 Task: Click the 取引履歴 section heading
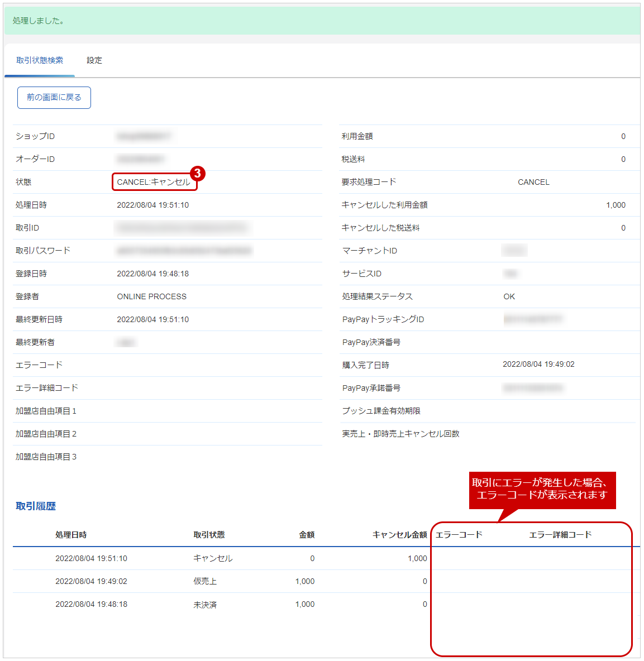[x=36, y=506]
